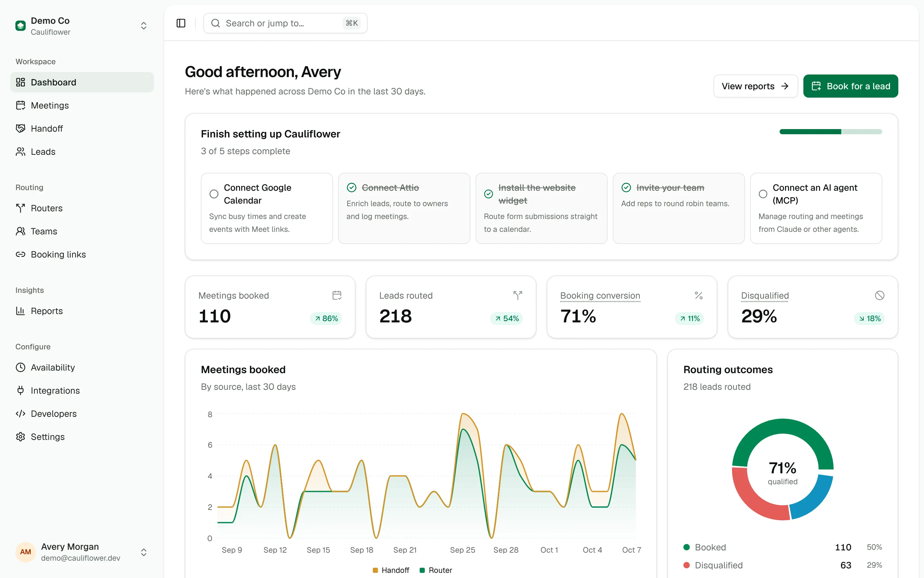Click the Handoff handshake icon in sidebar
The height and width of the screenshot is (578, 924).
pyautogui.click(x=21, y=128)
